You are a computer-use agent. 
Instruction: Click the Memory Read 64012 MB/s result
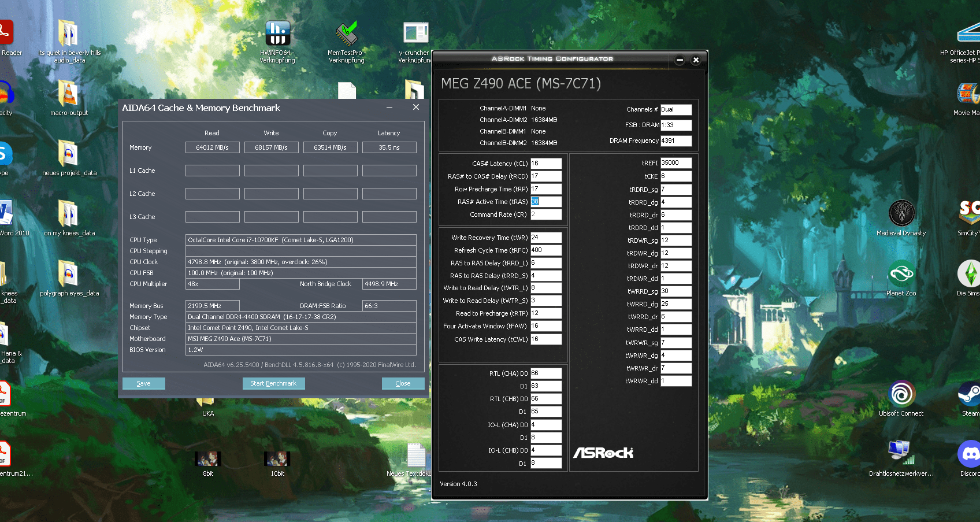[x=213, y=147]
